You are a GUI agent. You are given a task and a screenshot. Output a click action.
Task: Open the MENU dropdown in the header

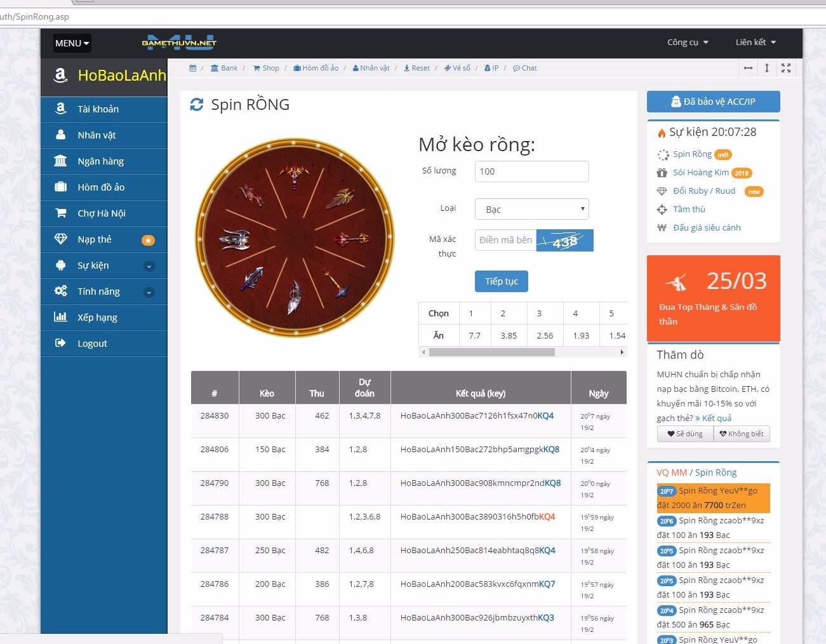[72, 43]
